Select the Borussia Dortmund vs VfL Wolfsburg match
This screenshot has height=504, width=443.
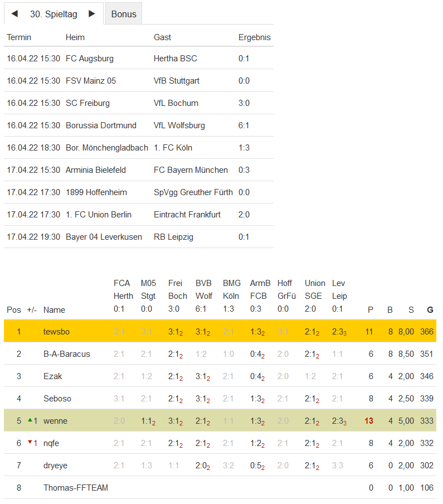(x=138, y=125)
